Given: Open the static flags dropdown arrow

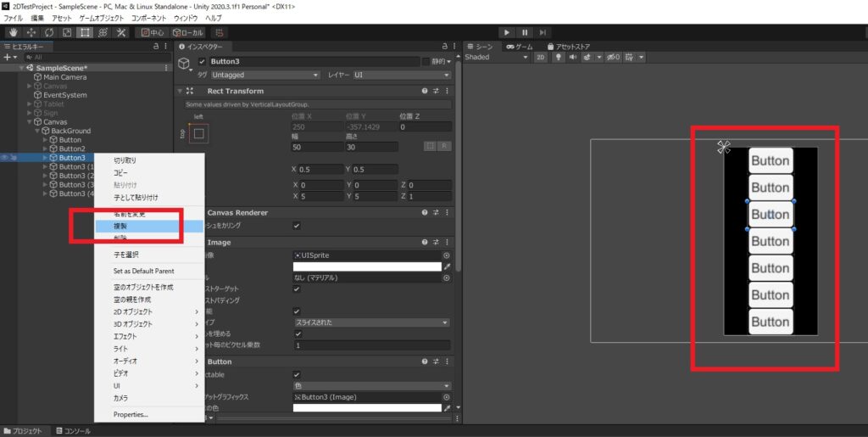Looking at the screenshot, I should tap(449, 61).
